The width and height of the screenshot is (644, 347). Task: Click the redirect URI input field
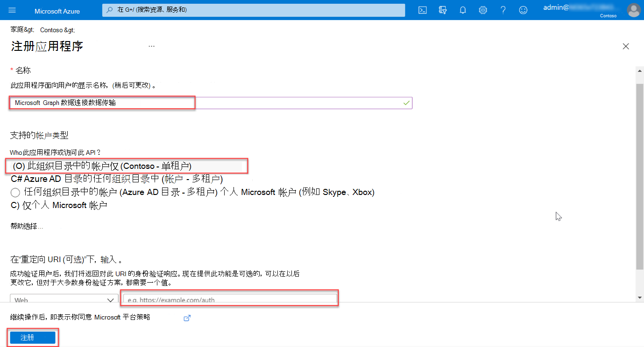[229, 299]
